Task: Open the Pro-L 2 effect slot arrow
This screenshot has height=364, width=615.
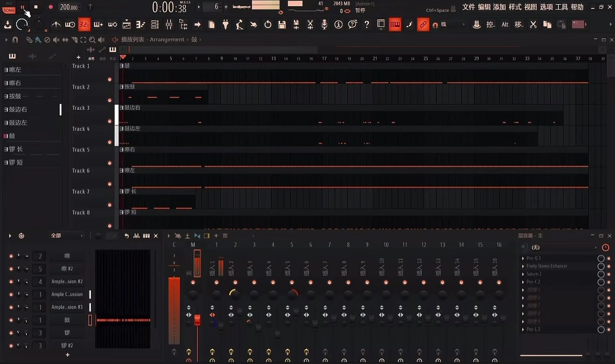Action: click(523, 330)
